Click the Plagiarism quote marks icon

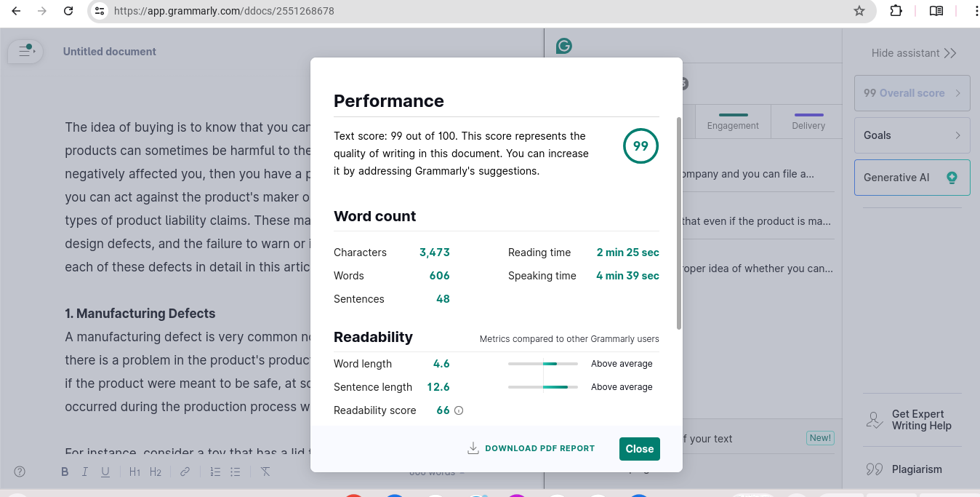[874, 469]
